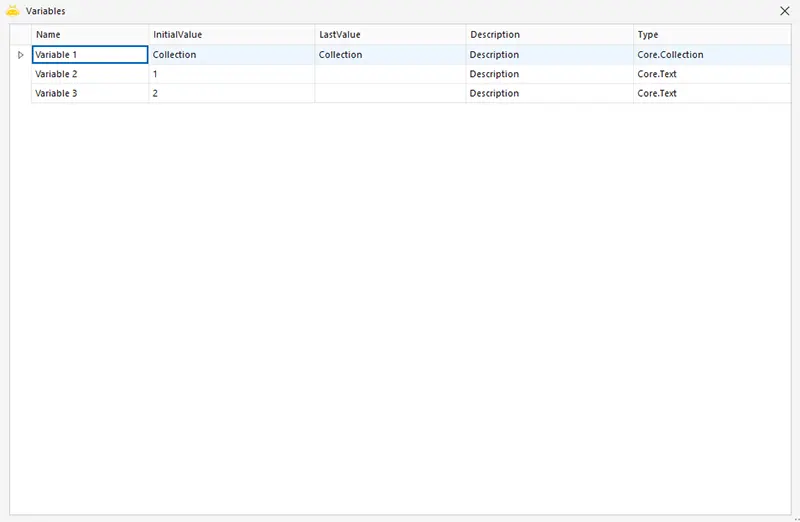Click Variable 1 LastValue cell 'Collection'
The width and height of the screenshot is (800, 522).
(x=390, y=55)
